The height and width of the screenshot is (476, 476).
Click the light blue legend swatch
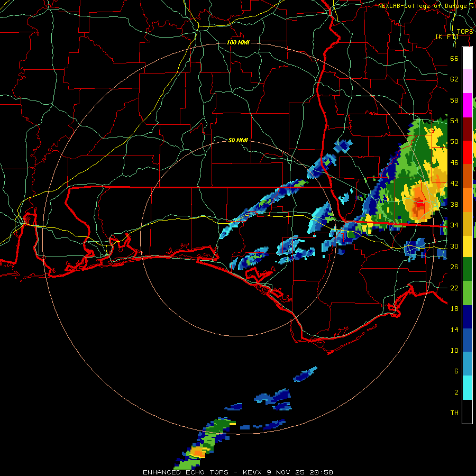pos(467,364)
